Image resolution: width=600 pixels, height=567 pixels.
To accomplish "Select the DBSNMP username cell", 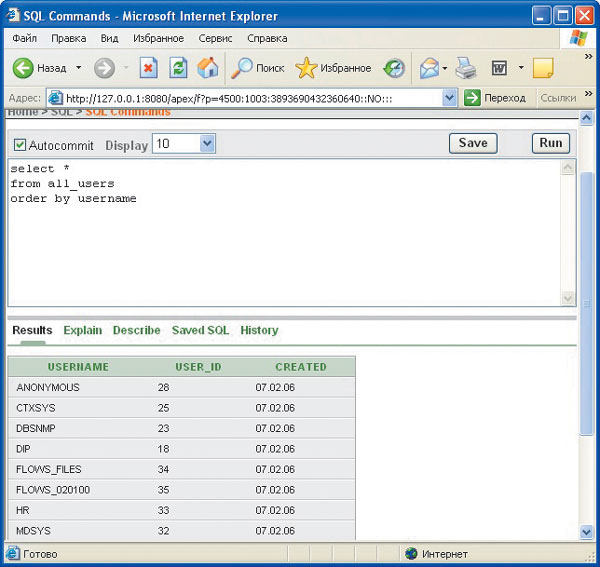I will (x=36, y=428).
